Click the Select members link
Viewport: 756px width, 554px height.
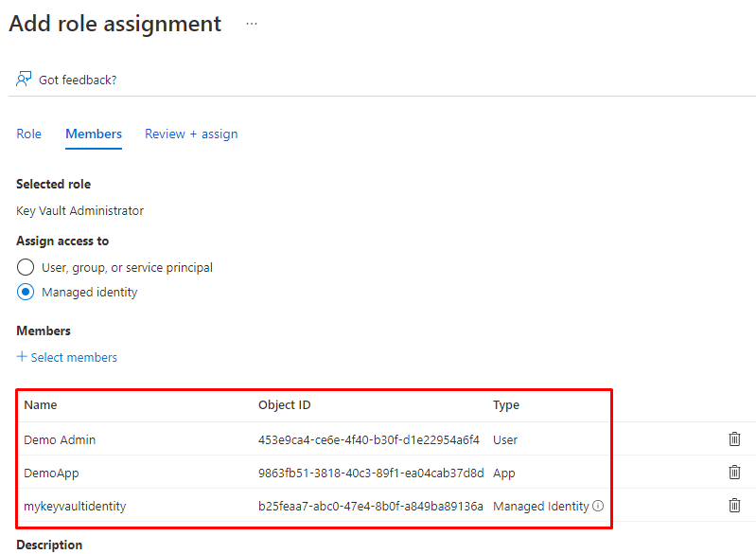coord(74,357)
